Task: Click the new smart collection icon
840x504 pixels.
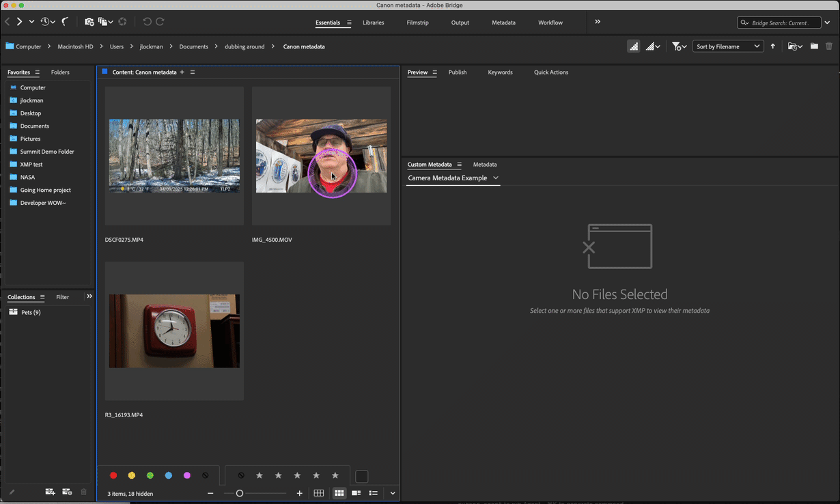Action: tap(67, 492)
